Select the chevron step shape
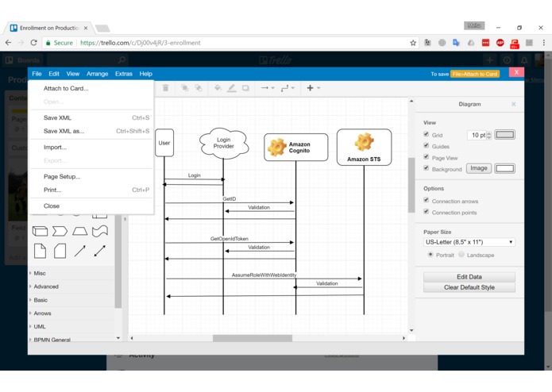This screenshot has height=392, width=552. tap(60, 231)
